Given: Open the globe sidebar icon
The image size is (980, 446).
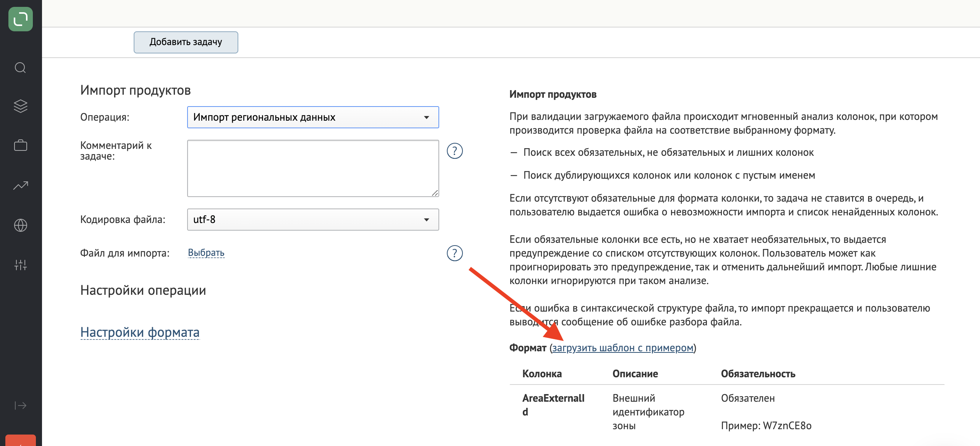Looking at the screenshot, I should [21, 225].
